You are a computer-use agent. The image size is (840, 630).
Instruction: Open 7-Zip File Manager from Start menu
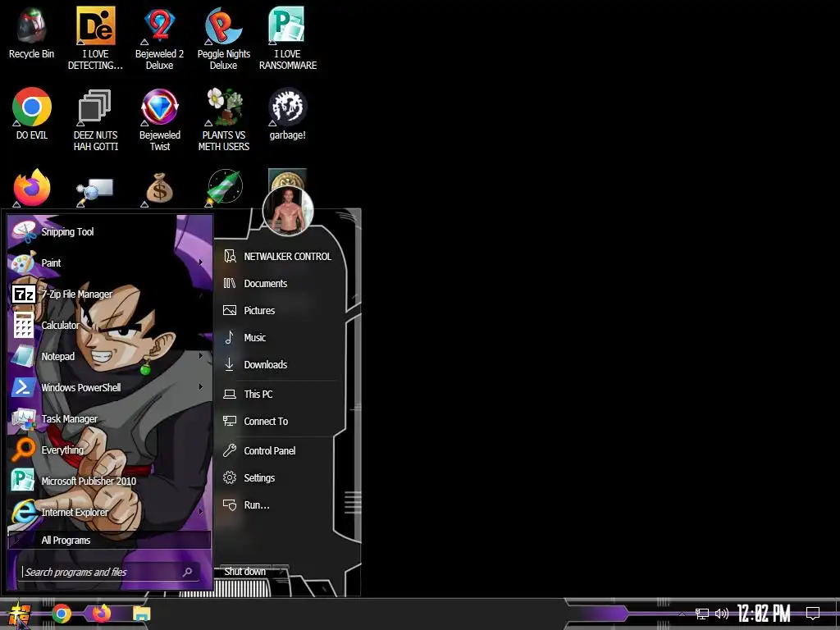[x=109, y=294]
